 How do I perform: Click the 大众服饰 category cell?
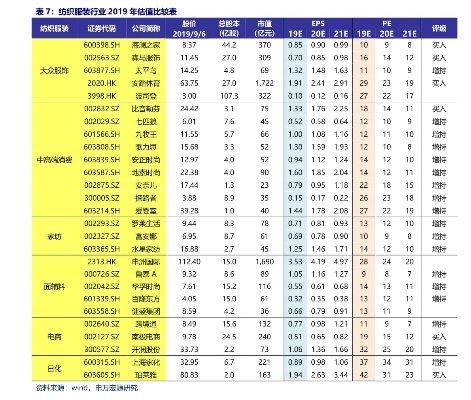[x=54, y=71]
